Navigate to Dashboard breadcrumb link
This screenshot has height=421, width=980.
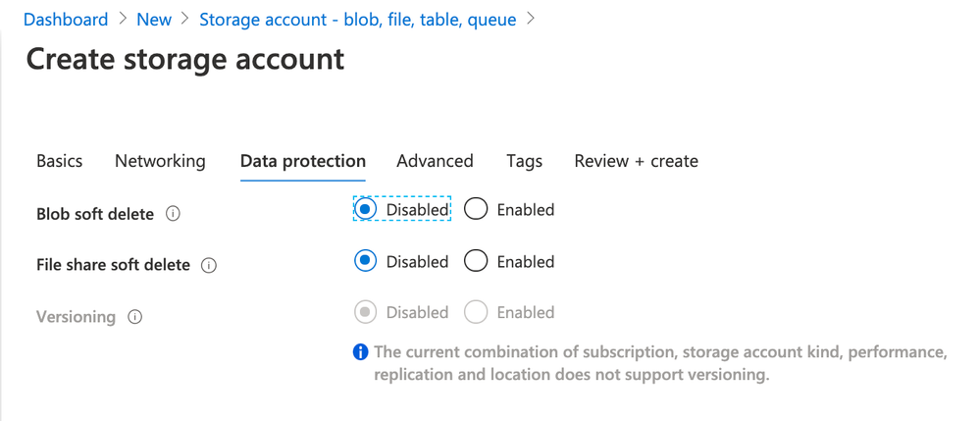tap(66, 20)
